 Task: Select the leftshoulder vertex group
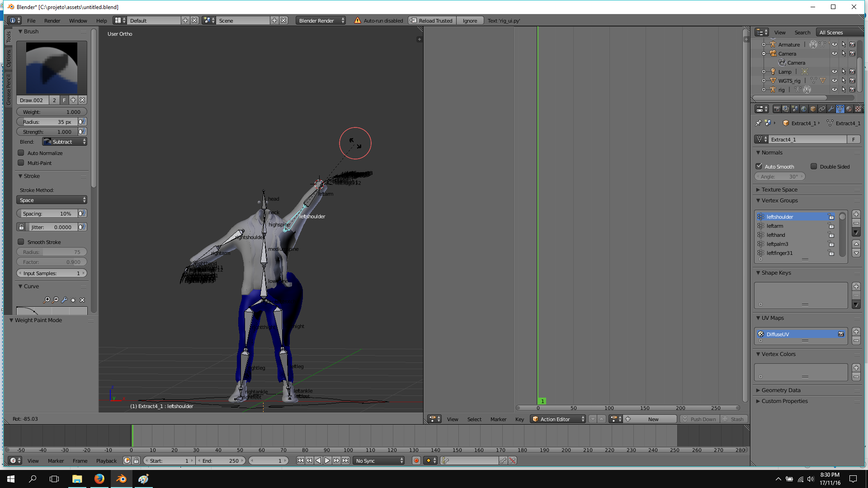pos(797,217)
